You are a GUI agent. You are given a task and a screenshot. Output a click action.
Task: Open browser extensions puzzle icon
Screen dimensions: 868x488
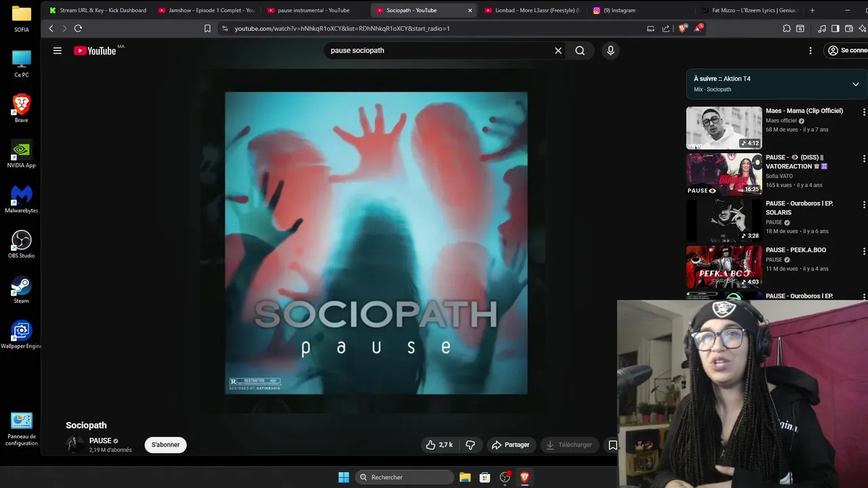[x=787, y=28]
